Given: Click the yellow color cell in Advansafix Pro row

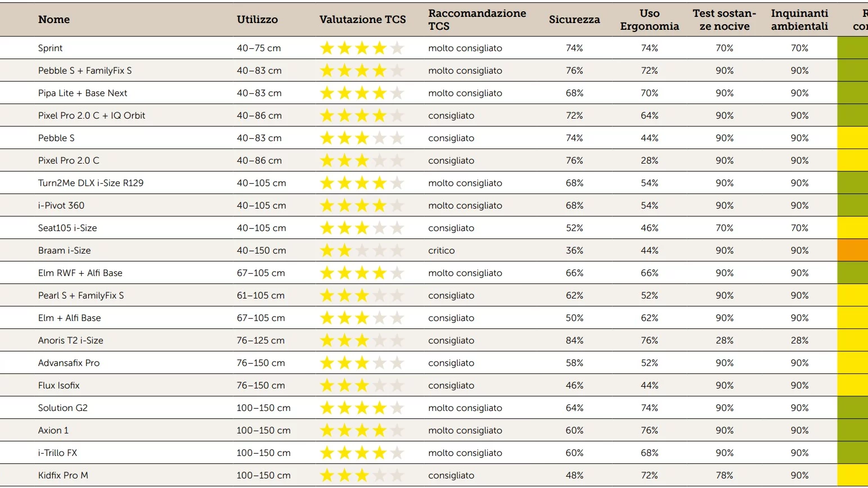Looking at the screenshot, I should tap(852, 363).
